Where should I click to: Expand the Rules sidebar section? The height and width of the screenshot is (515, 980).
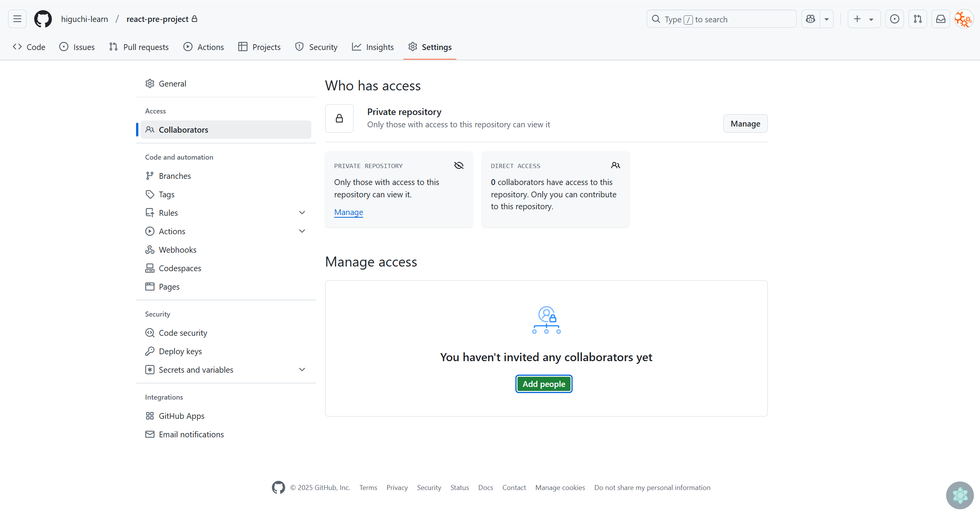point(302,213)
